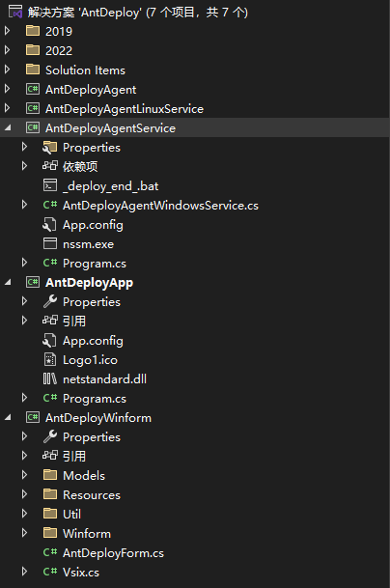Select the Vsix.cs file name
Image resolution: width=390 pixels, height=588 pixels.
tap(81, 573)
